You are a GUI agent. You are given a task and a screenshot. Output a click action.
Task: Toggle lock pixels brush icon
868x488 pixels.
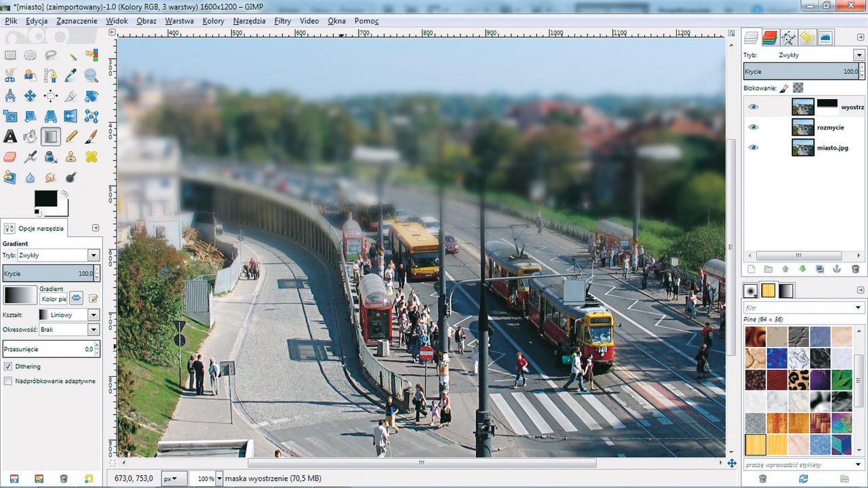[784, 88]
